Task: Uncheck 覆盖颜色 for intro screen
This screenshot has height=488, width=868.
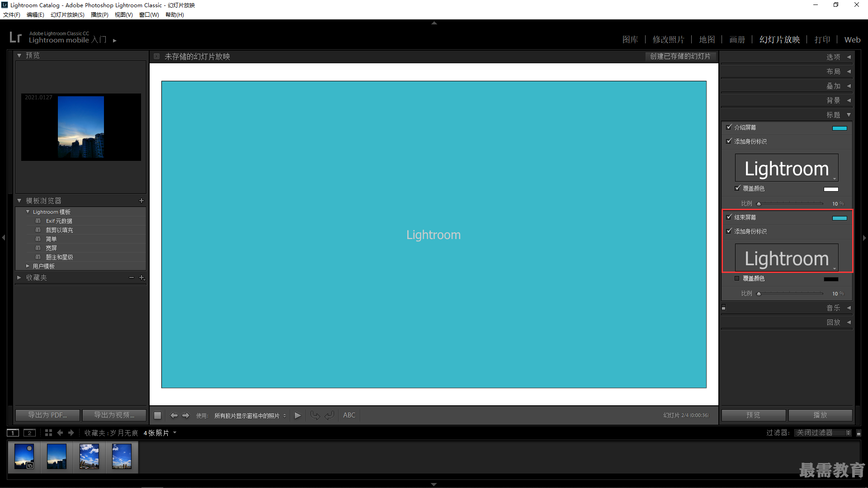Action: click(x=737, y=188)
